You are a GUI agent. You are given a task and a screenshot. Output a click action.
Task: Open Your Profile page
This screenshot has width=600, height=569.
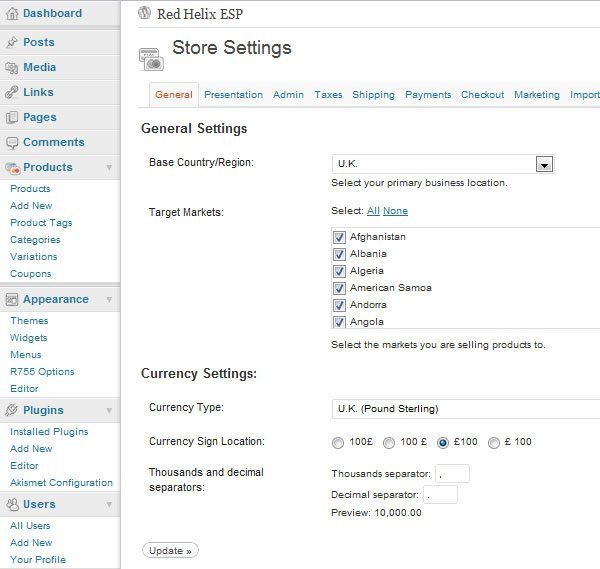tap(38, 560)
